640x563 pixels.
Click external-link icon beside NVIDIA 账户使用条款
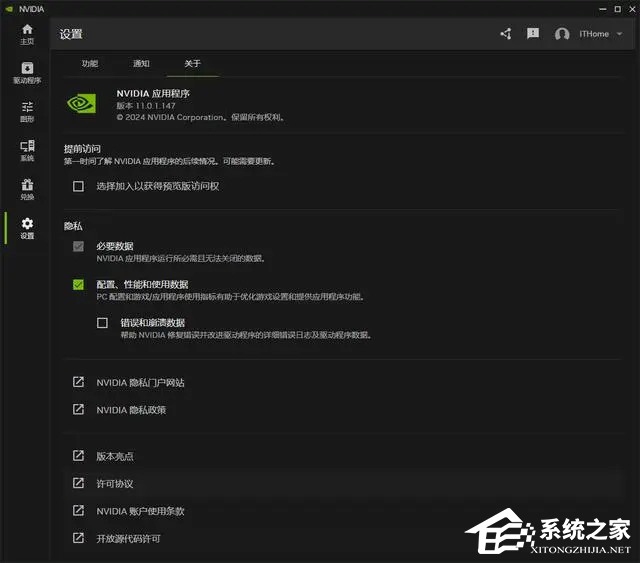pyautogui.click(x=78, y=510)
